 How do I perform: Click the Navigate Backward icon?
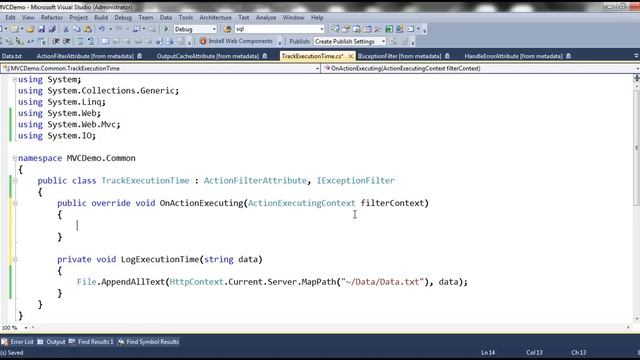coord(136,29)
